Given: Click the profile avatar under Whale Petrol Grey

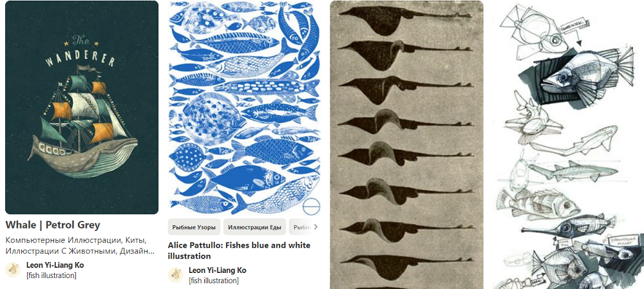Looking at the screenshot, I should (x=13, y=270).
